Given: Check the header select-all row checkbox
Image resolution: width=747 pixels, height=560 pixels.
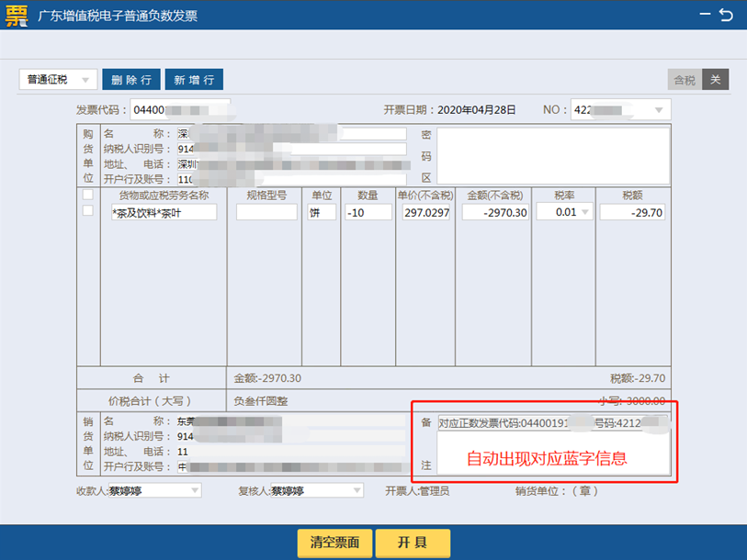Looking at the screenshot, I should (88, 195).
